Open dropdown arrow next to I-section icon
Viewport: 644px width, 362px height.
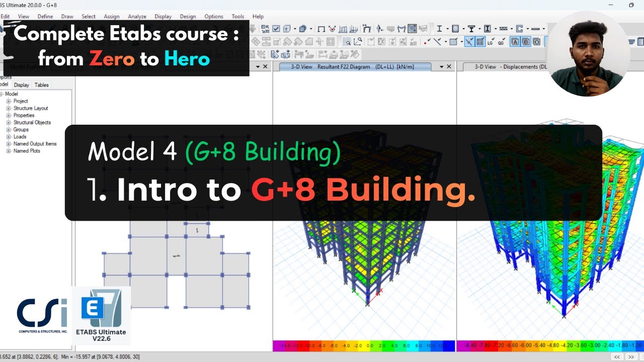click(448, 29)
